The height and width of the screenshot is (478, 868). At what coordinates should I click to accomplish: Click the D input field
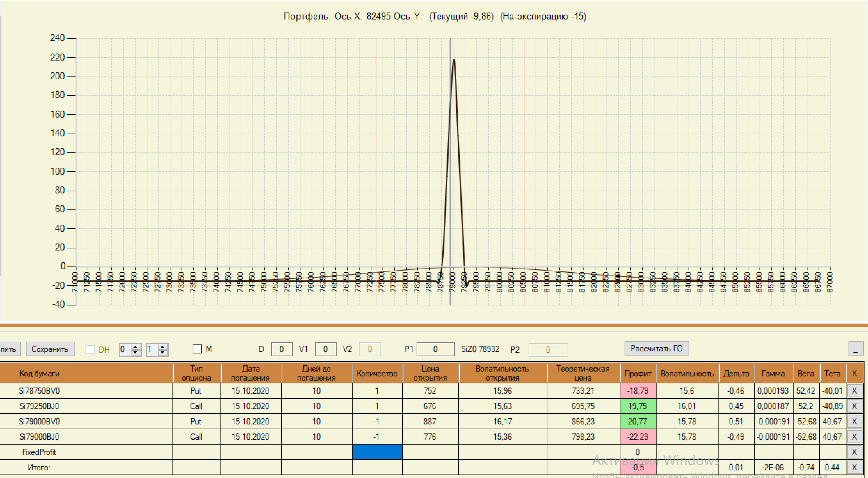tap(281, 349)
